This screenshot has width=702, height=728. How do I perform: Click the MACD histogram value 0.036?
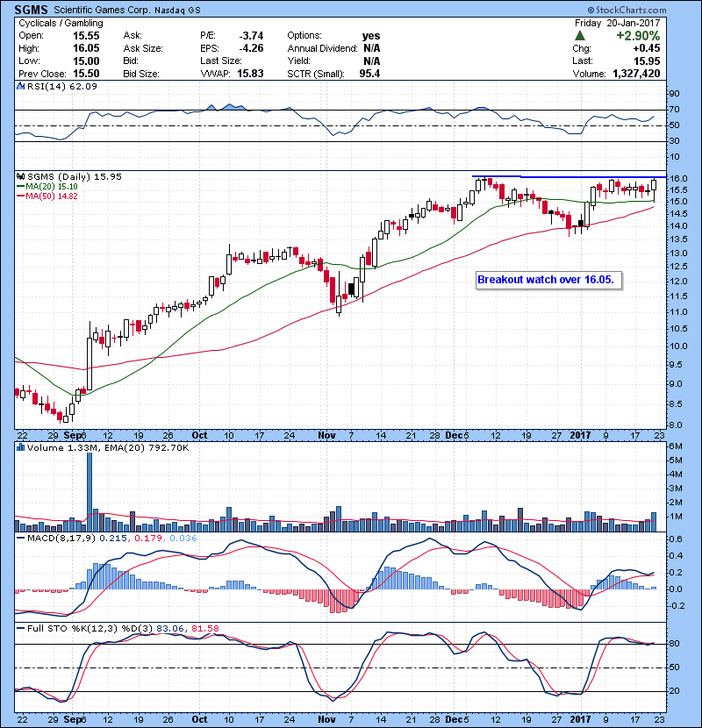pos(183,539)
